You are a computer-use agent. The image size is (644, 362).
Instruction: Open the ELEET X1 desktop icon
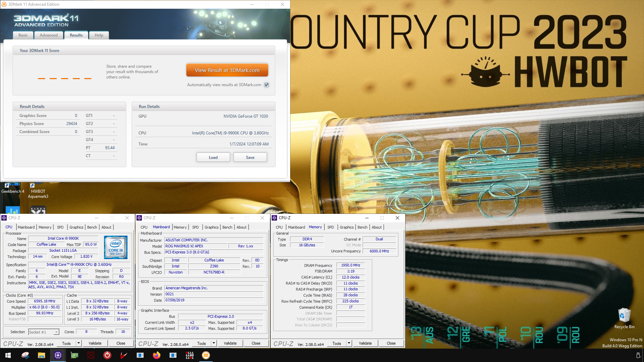[x=38, y=210]
